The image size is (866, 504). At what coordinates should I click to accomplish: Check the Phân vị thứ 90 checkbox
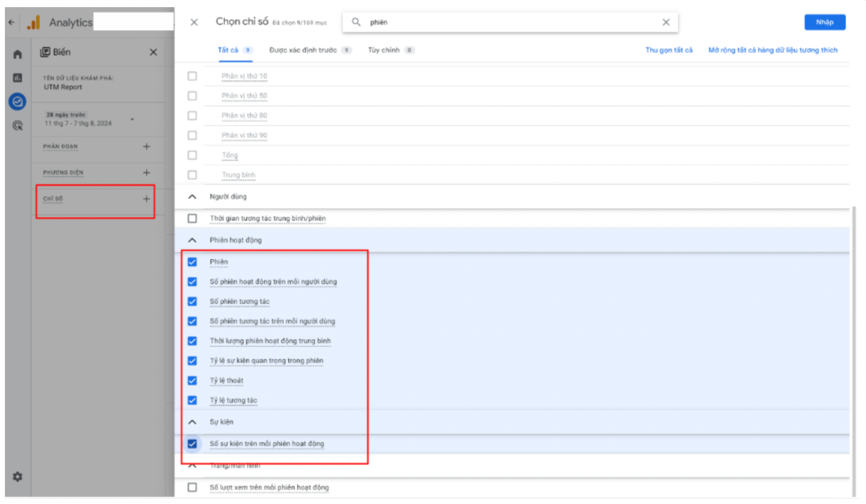click(x=192, y=135)
